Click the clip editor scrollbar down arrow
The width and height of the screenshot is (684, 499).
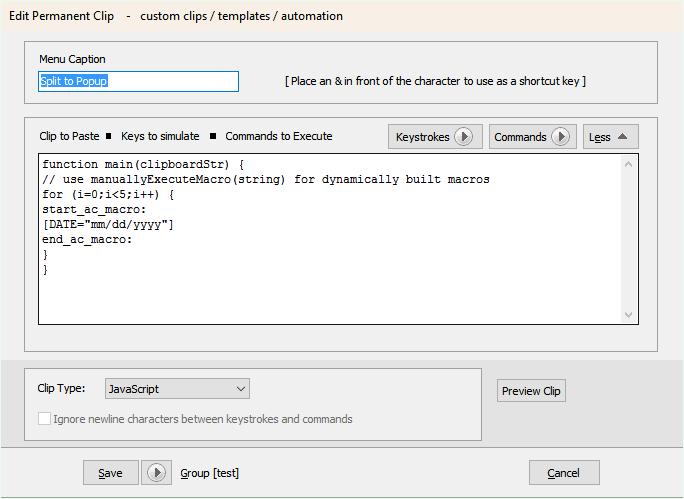coord(628,314)
